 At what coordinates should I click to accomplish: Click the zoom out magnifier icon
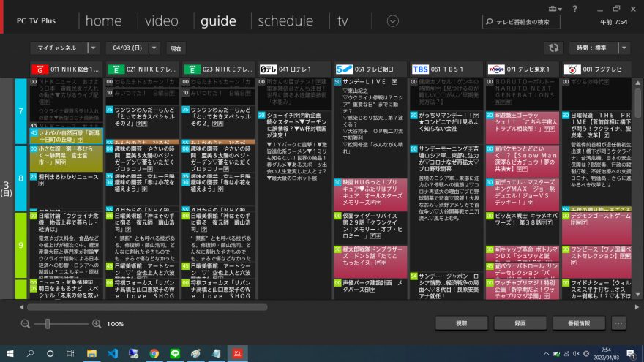[26, 323]
